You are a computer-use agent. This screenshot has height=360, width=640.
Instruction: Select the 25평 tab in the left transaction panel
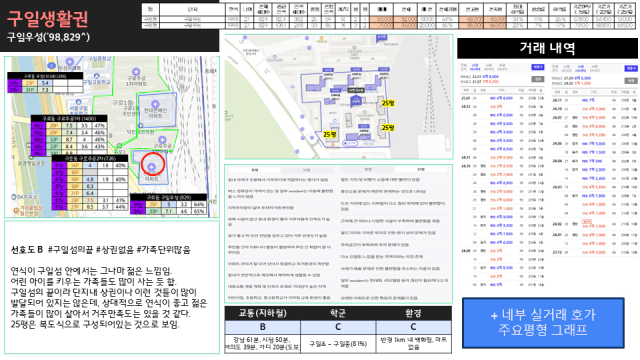[x=475, y=67]
